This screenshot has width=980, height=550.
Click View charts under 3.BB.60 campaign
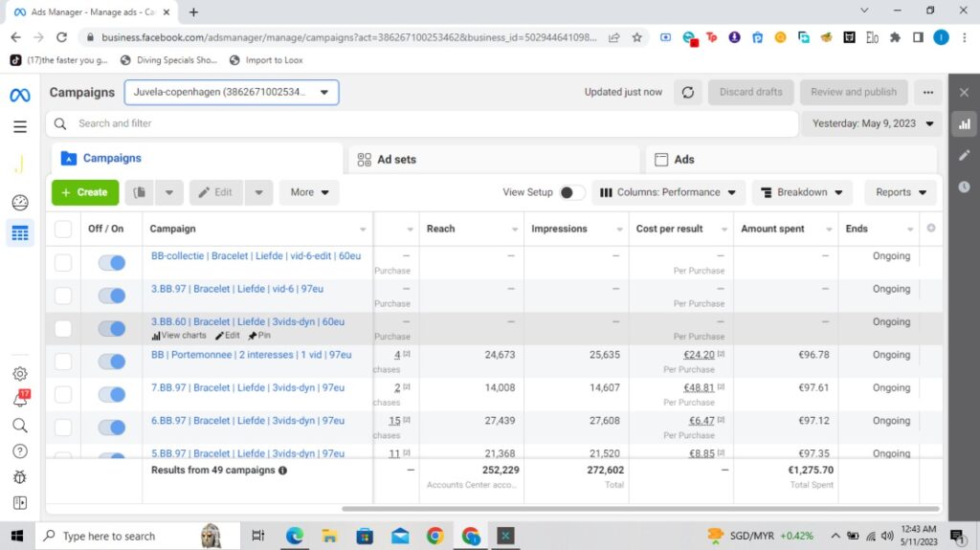pyautogui.click(x=179, y=336)
